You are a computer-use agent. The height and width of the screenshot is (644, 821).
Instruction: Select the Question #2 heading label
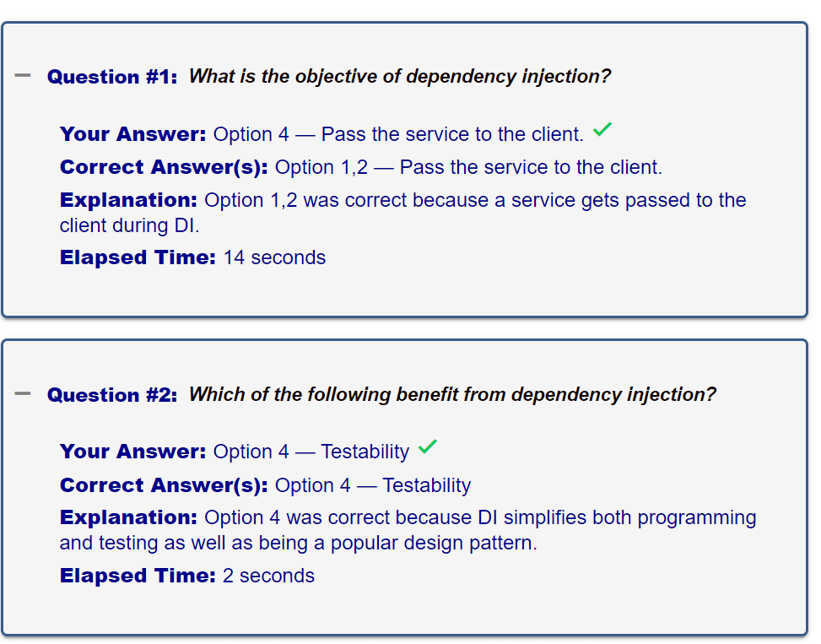112,395
